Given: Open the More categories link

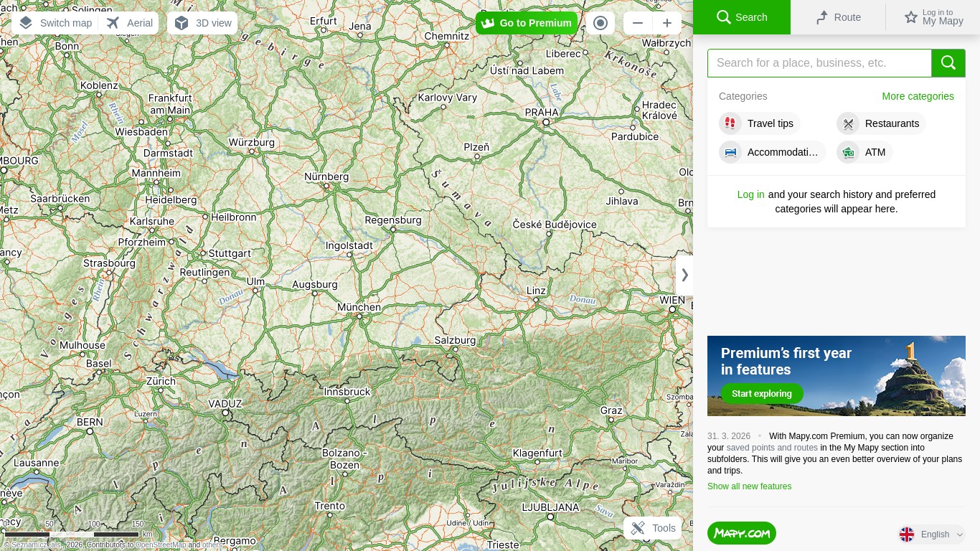Looking at the screenshot, I should 918,96.
